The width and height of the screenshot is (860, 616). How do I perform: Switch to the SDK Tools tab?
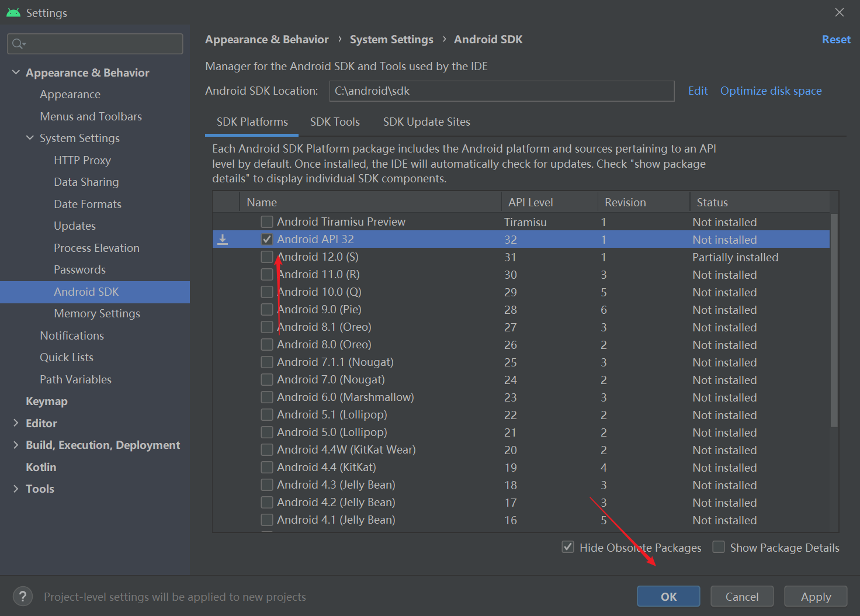click(x=335, y=122)
